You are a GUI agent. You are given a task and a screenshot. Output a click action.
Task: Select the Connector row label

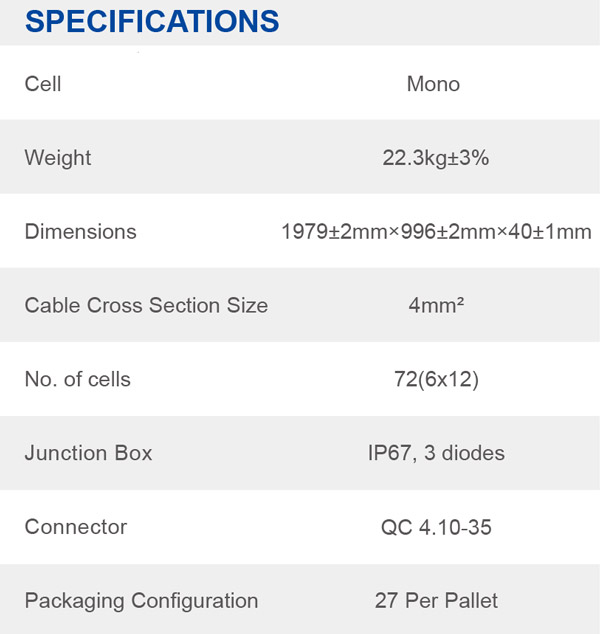coord(76,527)
